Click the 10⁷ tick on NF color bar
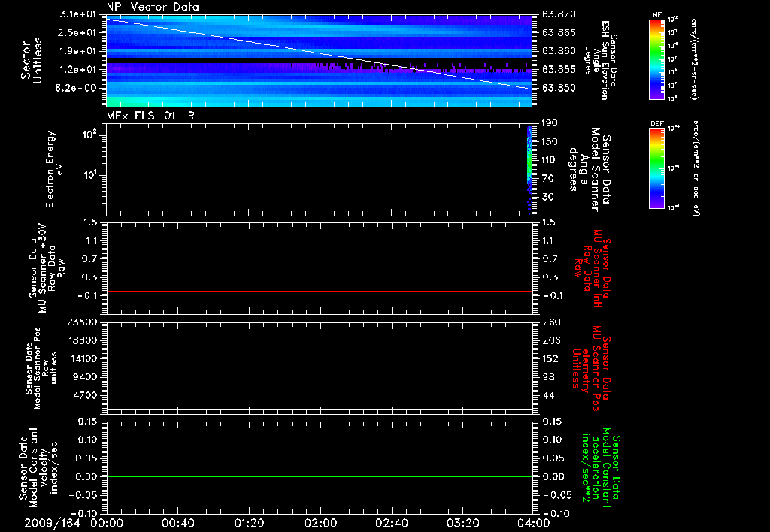This screenshot has width=770, height=532. tap(672, 86)
